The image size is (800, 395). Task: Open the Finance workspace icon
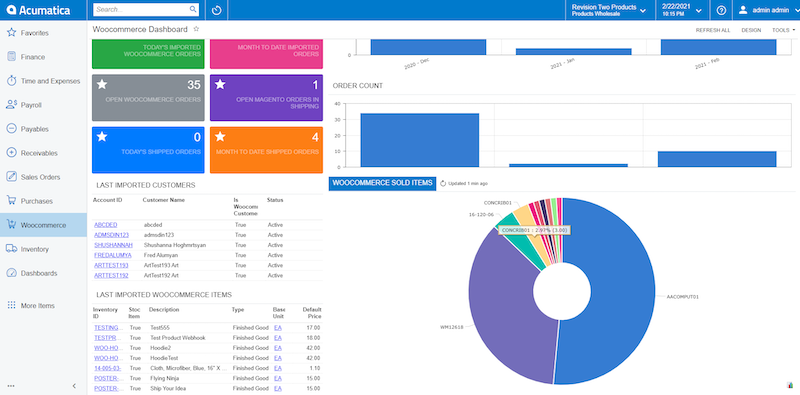tap(11, 57)
